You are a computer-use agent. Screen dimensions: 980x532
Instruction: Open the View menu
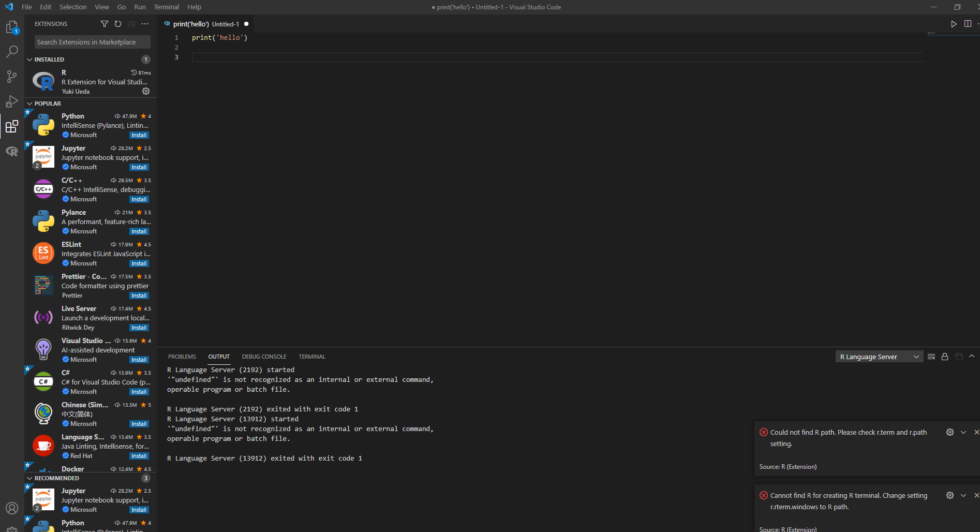coord(102,7)
